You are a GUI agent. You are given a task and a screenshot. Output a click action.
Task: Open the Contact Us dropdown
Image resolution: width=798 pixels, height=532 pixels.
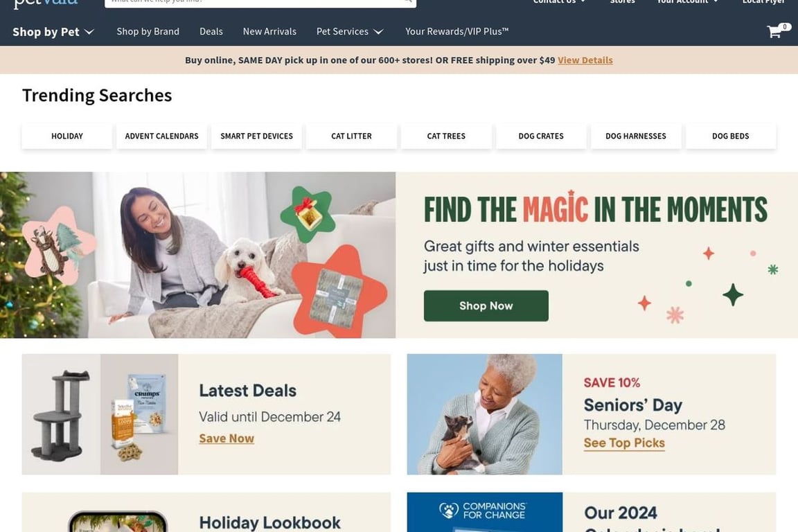coord(559,2)
